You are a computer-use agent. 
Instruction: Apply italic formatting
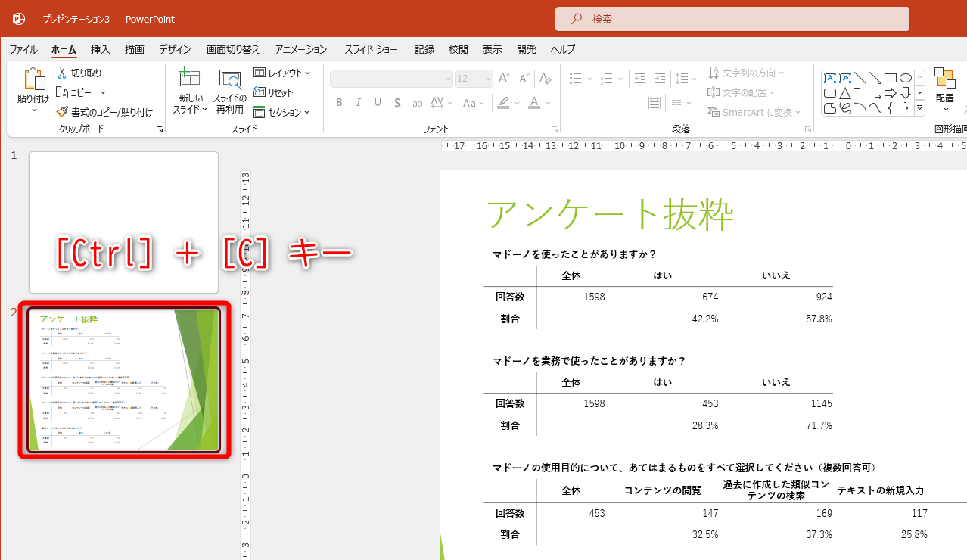coord(359,103)
